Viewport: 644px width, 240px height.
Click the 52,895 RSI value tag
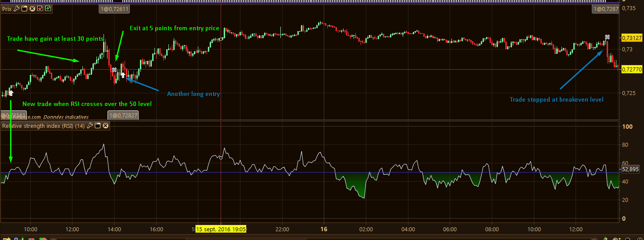(x=630, y=169)
